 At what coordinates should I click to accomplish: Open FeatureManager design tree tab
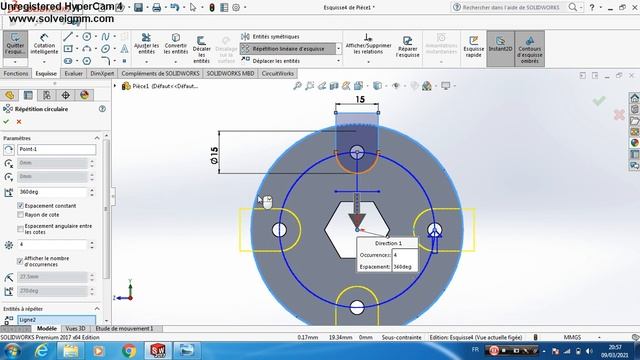[9, 95]
